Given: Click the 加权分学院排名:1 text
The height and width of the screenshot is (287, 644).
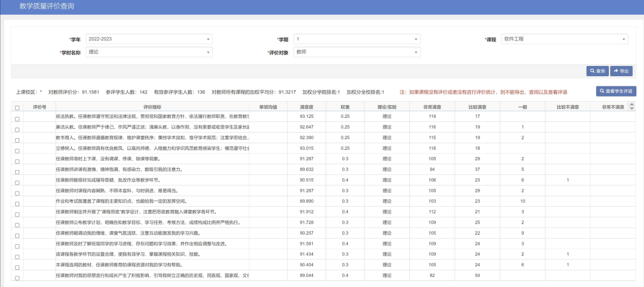Looking at the screenshot, I should 321,92.
